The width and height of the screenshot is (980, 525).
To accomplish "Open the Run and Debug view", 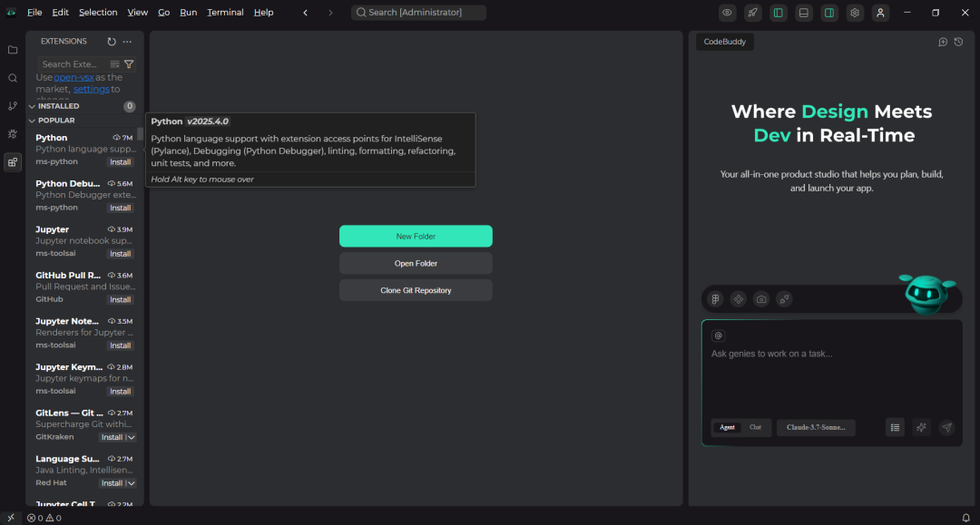I will 13,134.
